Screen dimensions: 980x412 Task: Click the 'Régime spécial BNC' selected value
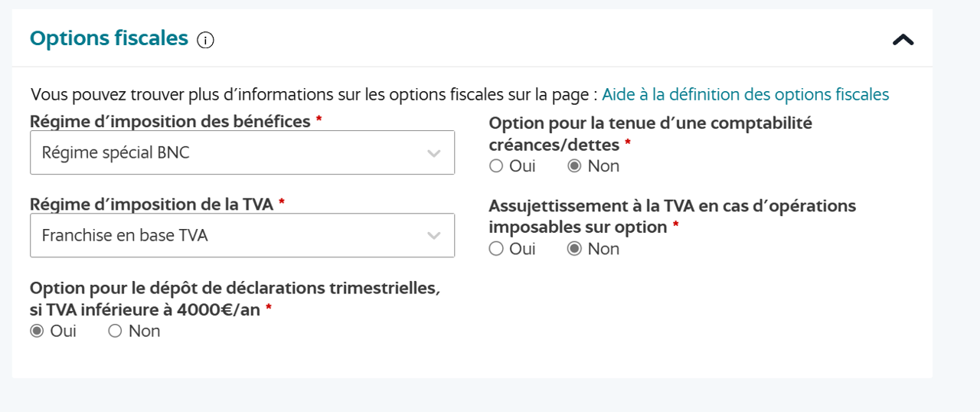click(x=116, y=152)
